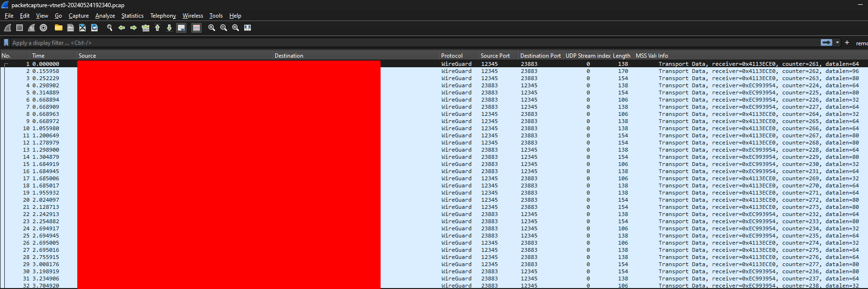Image resolution: width=868 pixels, height=289 pixels.
Task: Open a capture file via folder icon
Action: click(59, 28)
